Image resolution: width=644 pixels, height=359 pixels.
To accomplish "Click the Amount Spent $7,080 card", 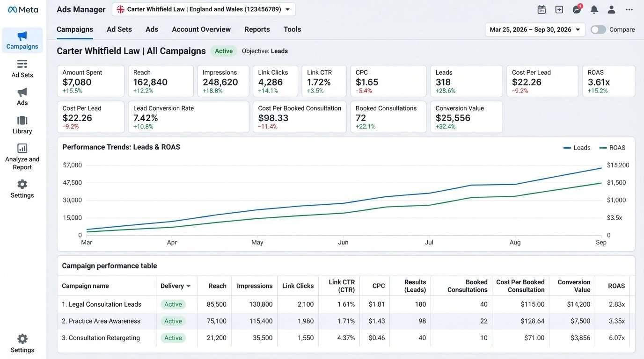I will click(91, 81).
